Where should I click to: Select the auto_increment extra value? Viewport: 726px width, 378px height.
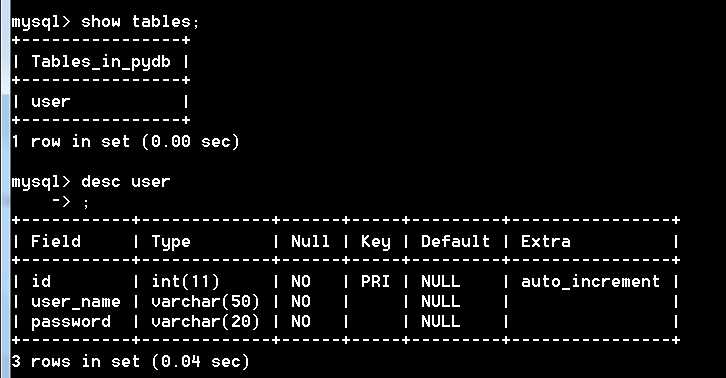pyautogui.click(x=590, y=281)
